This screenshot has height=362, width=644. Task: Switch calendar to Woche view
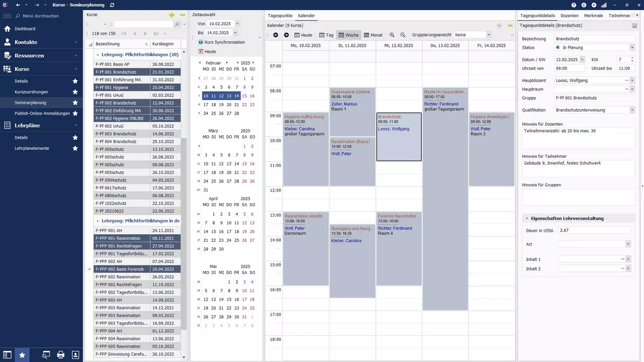tap(349, 35)
